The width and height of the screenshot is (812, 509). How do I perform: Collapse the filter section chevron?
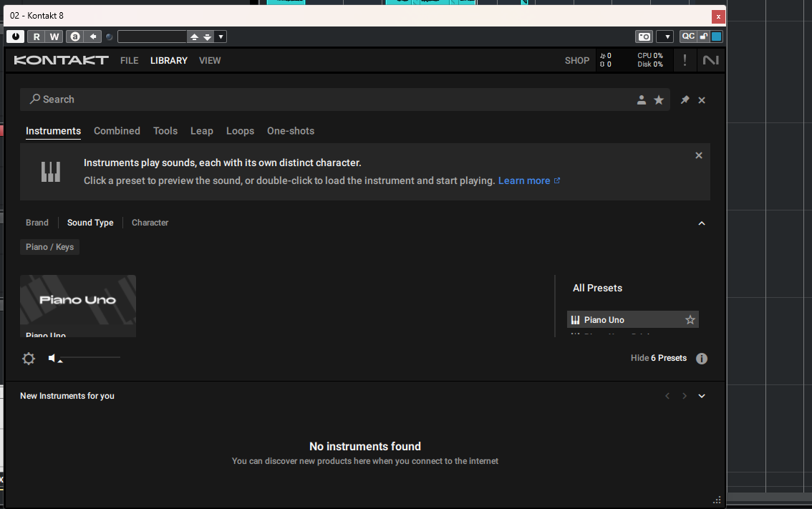tap(702, 223)
